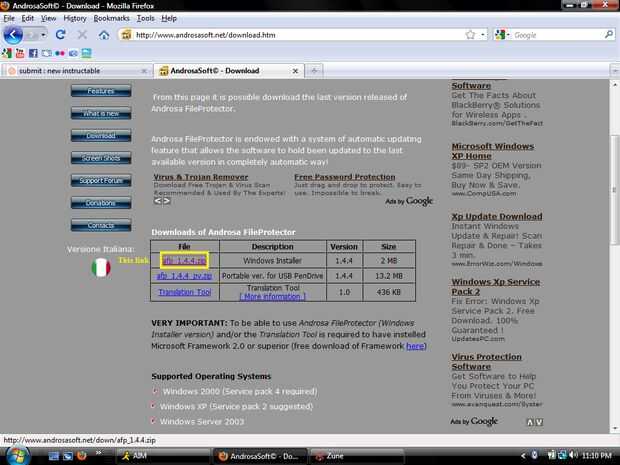Open the Xp Update Download ad link
620x465 pixels.
click(x=497, y=216)
